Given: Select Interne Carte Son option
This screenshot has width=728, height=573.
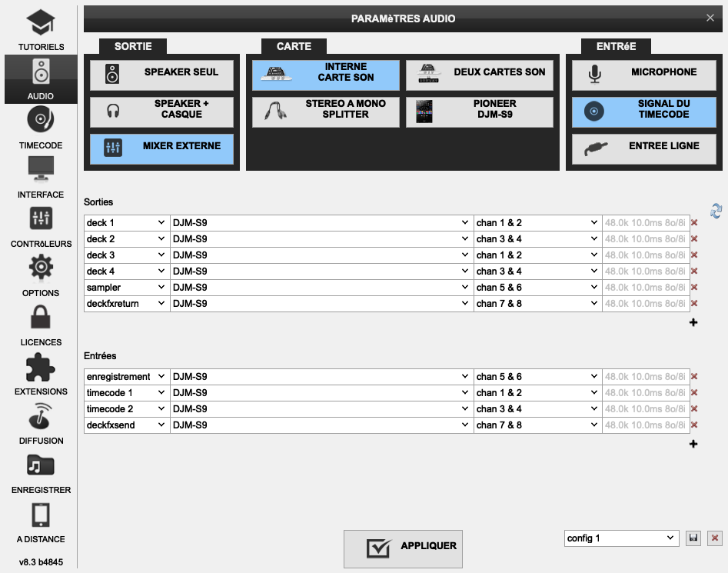Looking at the screenshot, I should coord(325,75).
